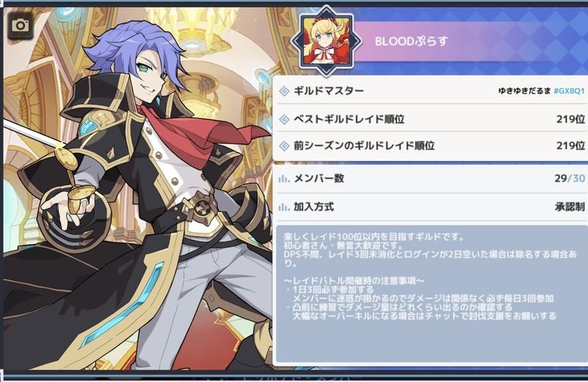Screen dimensions: 588x382
Task: Click the guild description text box
Action: [431, 294]
